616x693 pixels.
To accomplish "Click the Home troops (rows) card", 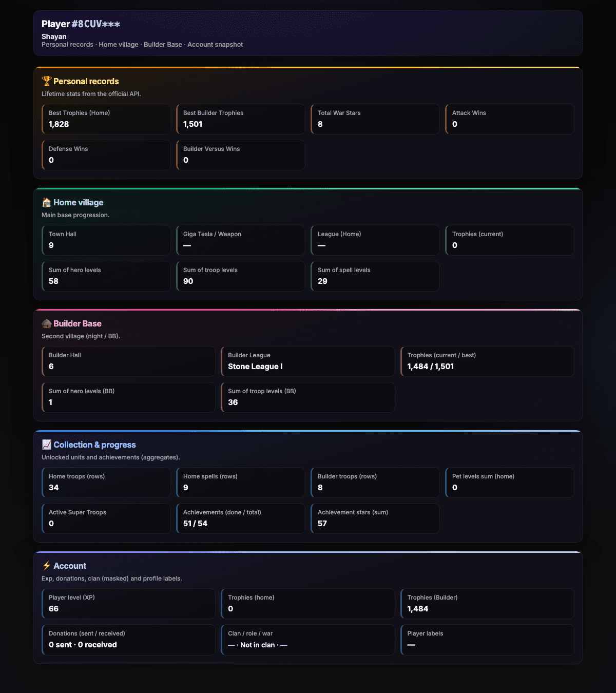I will click(x=106, y=483).
